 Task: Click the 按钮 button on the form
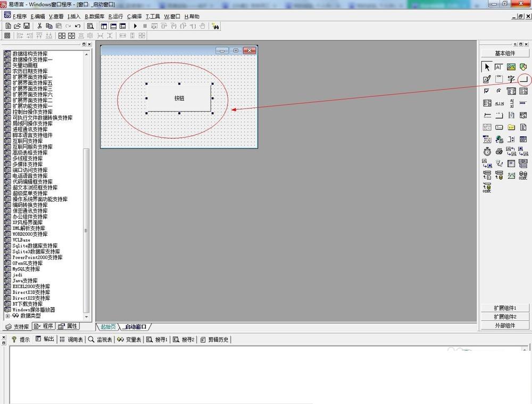(x=179, y=98)
